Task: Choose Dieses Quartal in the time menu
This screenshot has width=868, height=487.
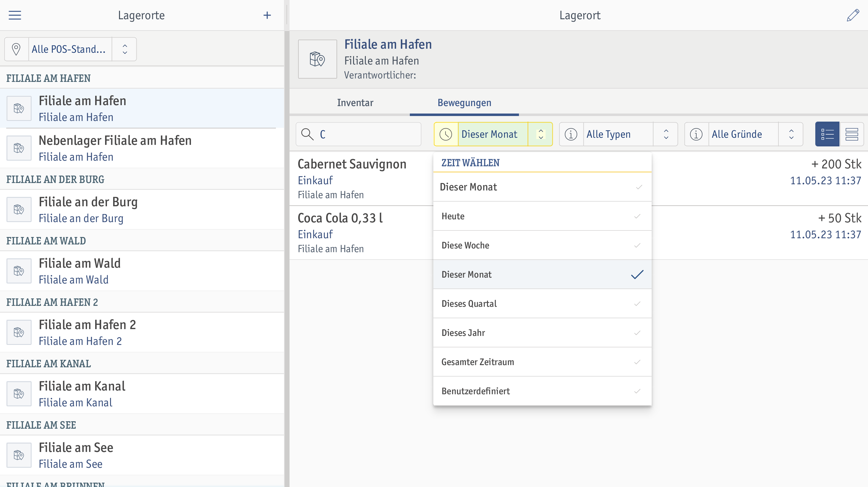Action: pos(542,304)
